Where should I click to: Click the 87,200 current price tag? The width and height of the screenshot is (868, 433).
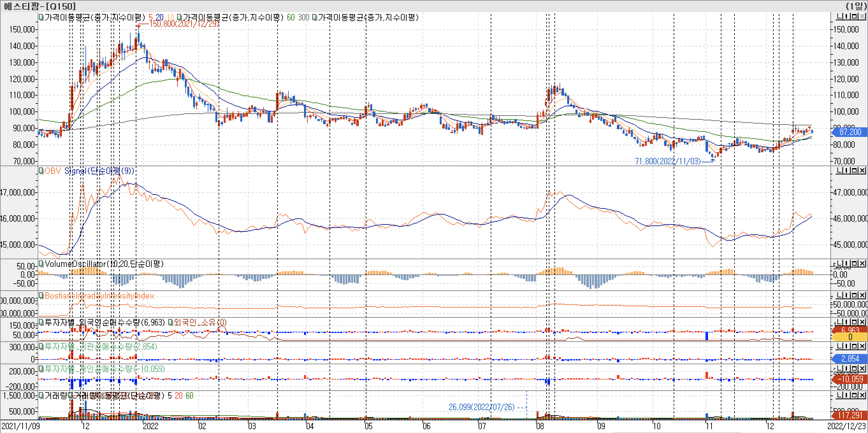850,132
